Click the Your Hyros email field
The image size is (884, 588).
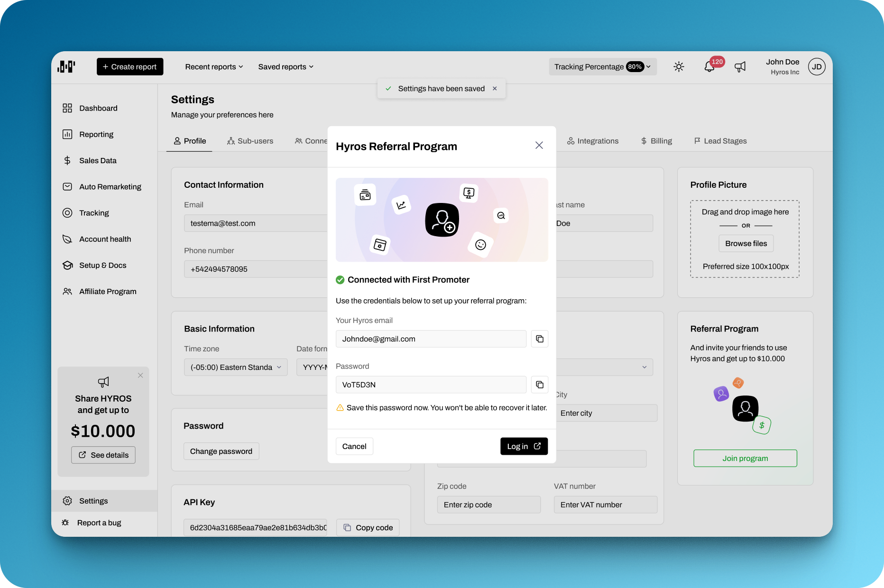click(431, 339)
